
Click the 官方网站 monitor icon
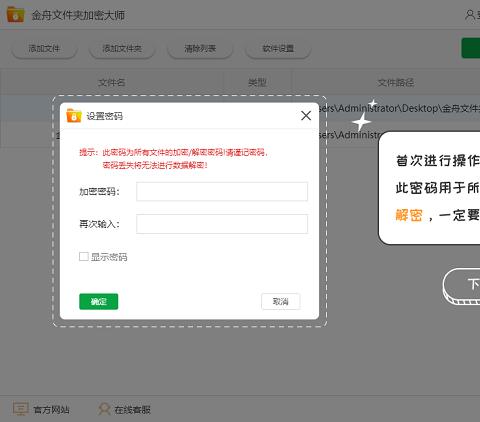coord(21,409)
